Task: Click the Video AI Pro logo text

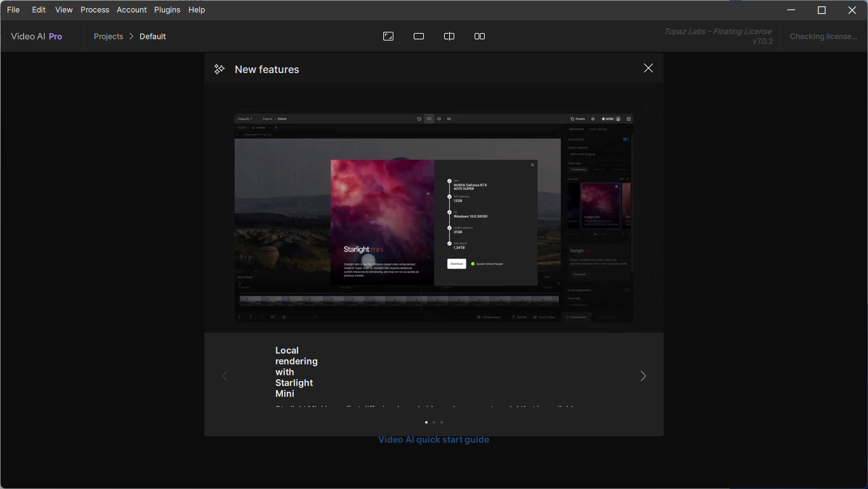Action: pos(37,36)
